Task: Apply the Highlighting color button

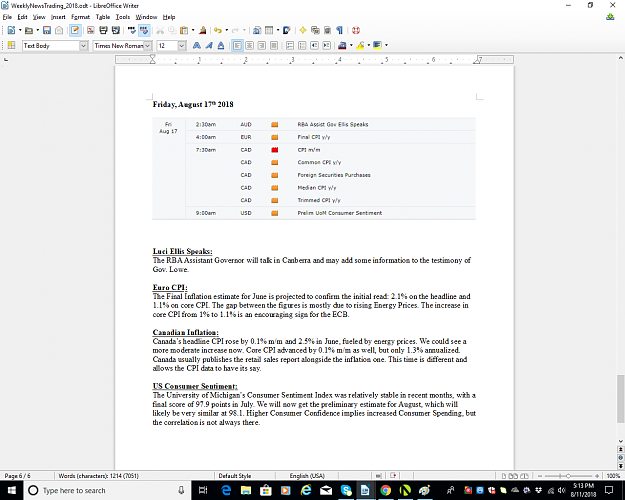Action: tap(360, 45)
